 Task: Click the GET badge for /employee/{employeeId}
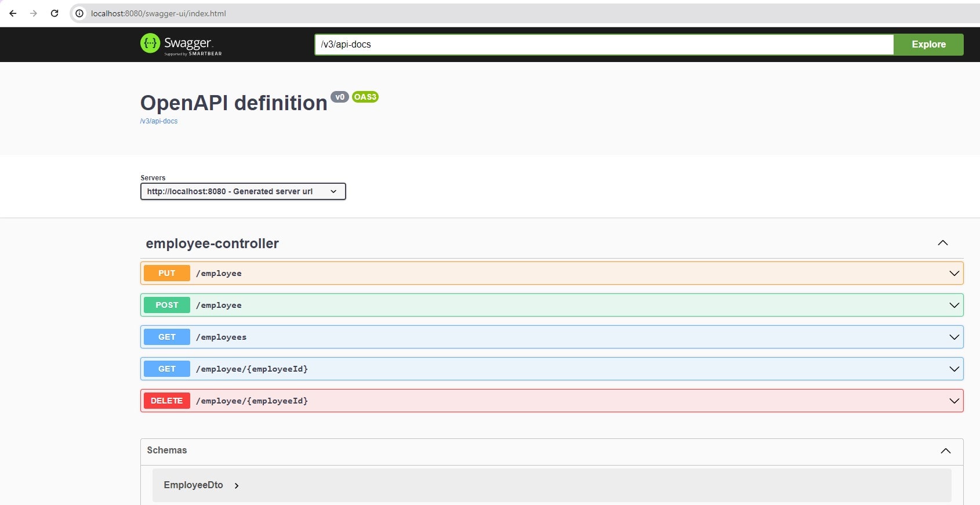[x=167, y=369]
